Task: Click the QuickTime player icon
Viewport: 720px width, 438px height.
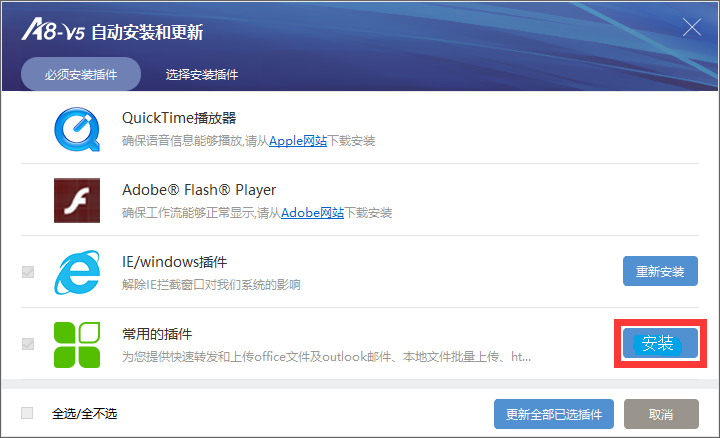Action: (x=77, y=129)
